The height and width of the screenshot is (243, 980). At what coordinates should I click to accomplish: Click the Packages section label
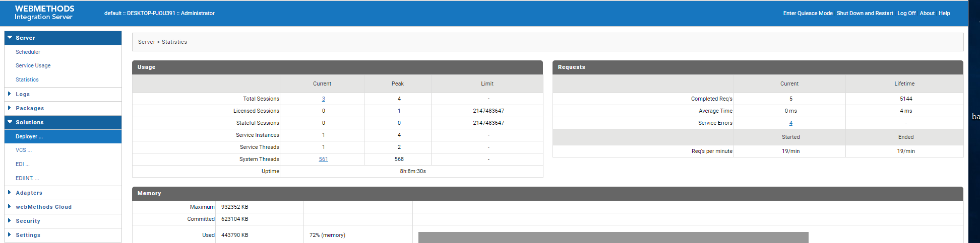pos(30,108)
